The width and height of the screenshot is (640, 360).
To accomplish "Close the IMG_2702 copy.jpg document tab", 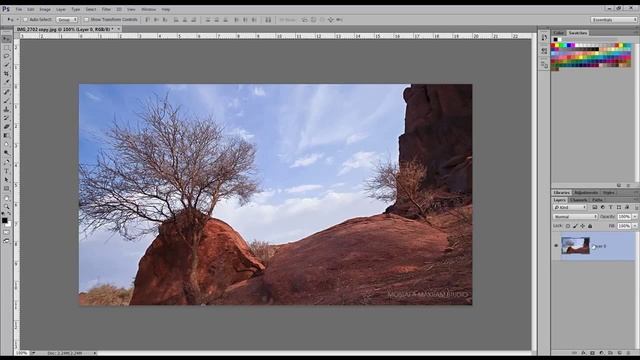I will coord(118,29).
